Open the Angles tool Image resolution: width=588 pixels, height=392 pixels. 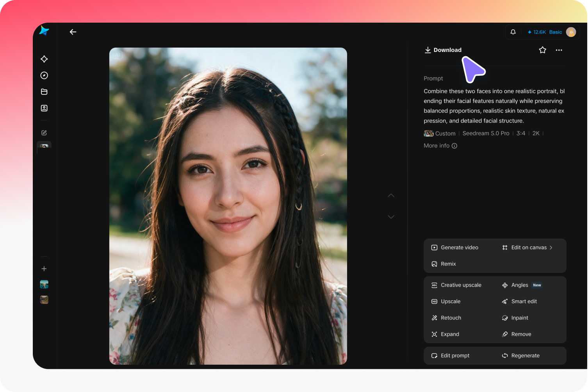click(522, 285)
